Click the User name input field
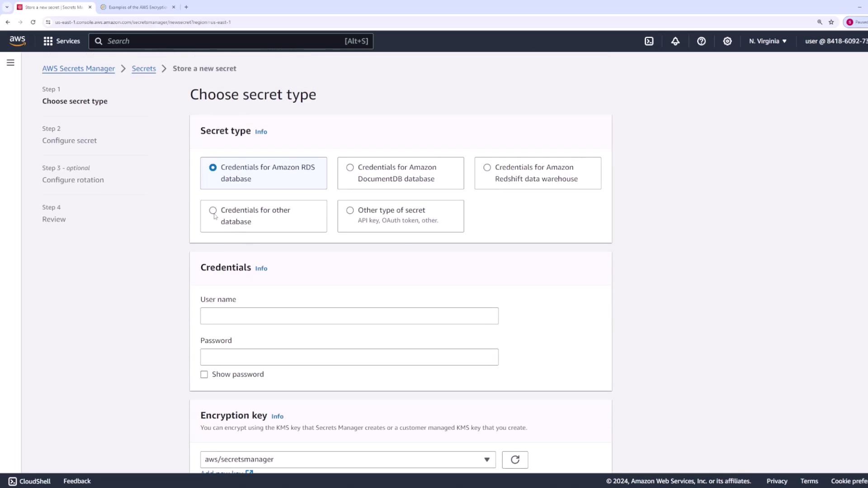Image resolution: width=868 pixels, height=488 pixels. (349, 316)
